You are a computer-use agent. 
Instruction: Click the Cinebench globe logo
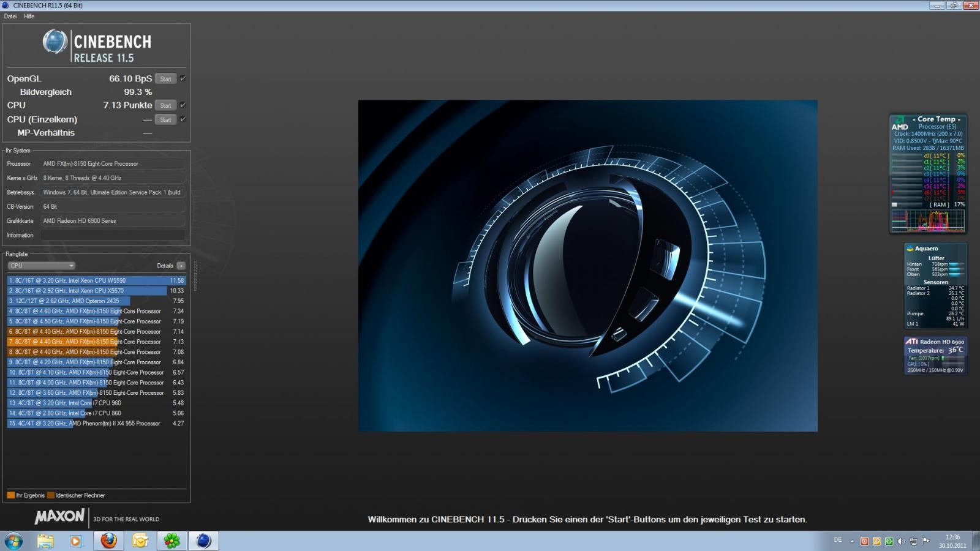[x=55, y=42]
